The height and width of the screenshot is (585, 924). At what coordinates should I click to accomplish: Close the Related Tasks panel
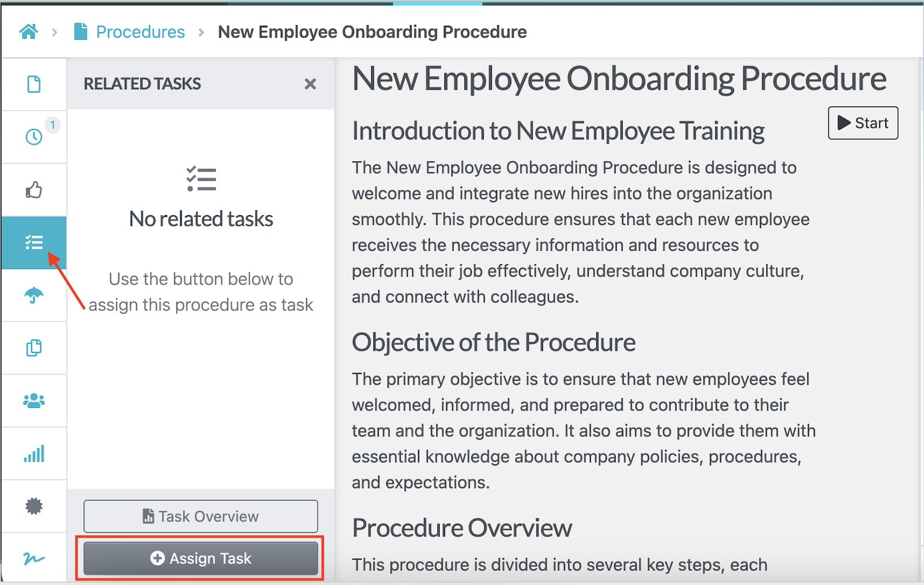[x=310, y=84]
